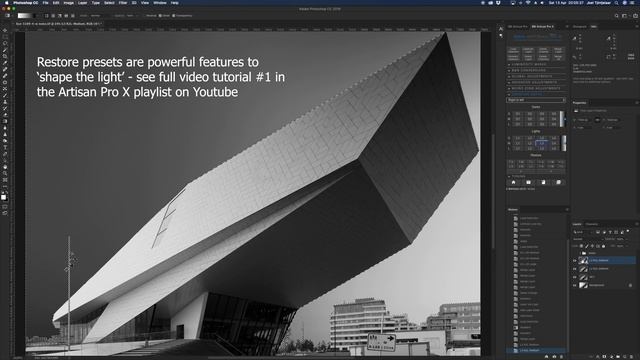Viewport: 640px width, 360px height.
Task: Toggle the Dither checkbox
Action: [x=160, y=16]
